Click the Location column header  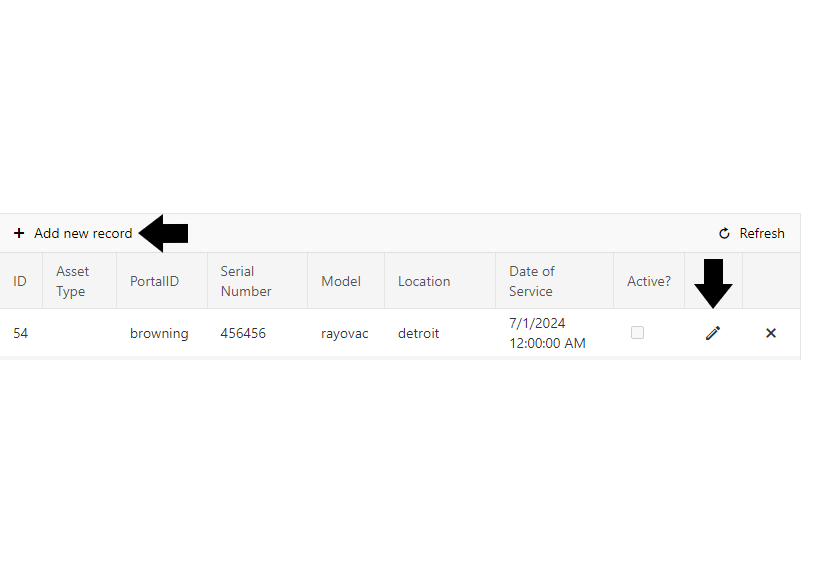[424, 281]
